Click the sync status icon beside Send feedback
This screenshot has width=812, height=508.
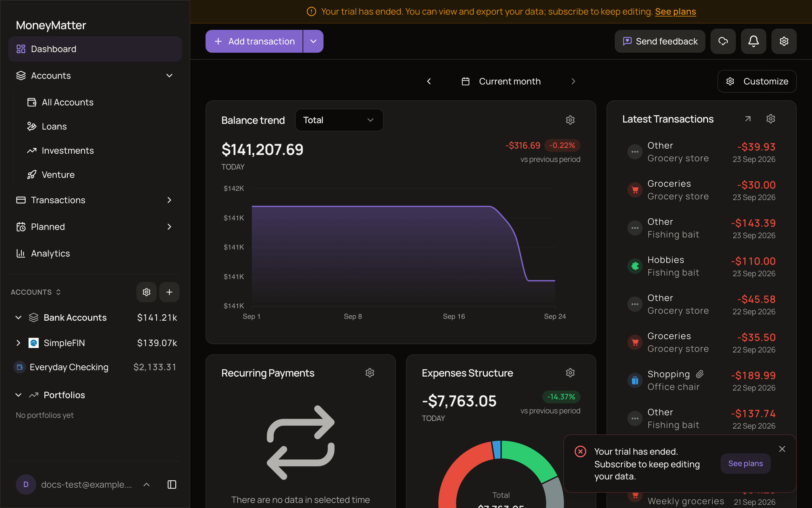[x=723, y=41]
